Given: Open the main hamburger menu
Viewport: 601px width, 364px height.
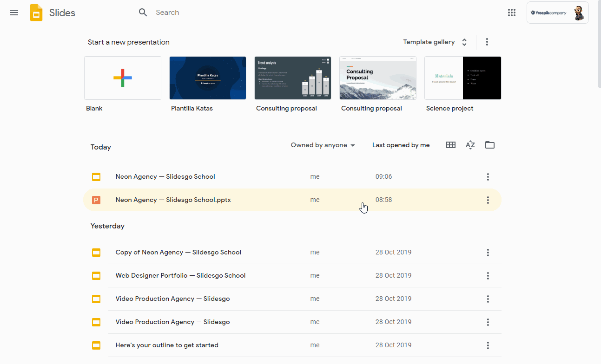Looking at the screenshot, I should pyautogui.click(x=14, y=13).
